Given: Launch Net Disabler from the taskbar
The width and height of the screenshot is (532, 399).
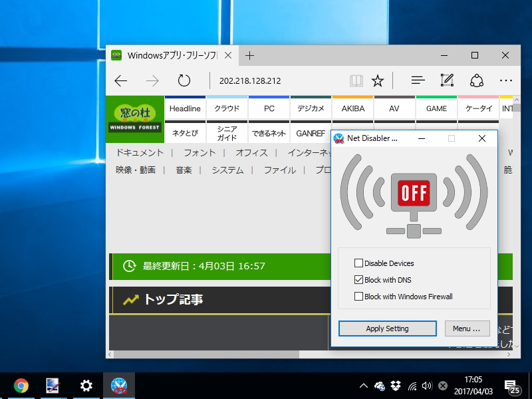Looking at the screenshot, I should pos(118,385).
